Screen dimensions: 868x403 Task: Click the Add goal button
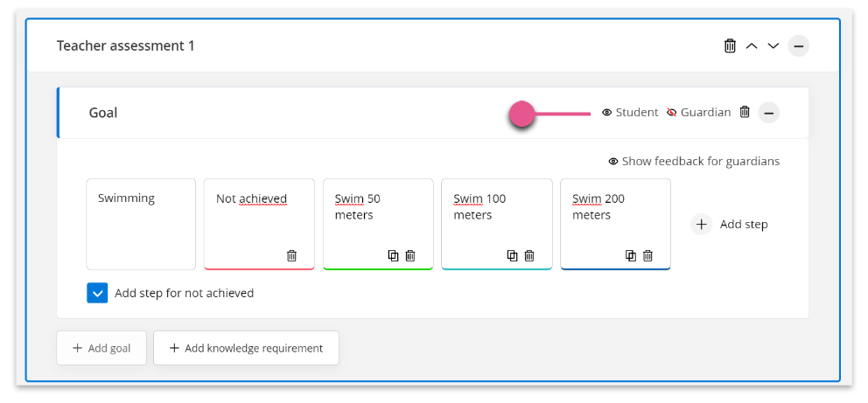[x=101, y=348]
